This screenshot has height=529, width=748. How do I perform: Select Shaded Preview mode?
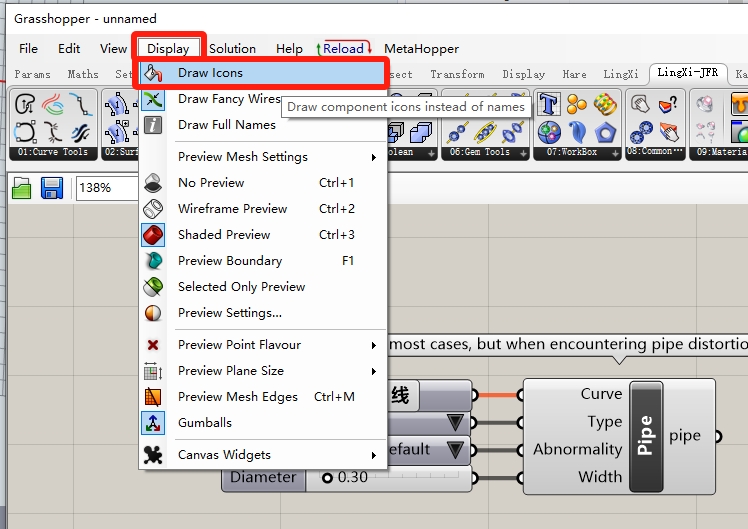pyautogui.click(x=262, y=235)
